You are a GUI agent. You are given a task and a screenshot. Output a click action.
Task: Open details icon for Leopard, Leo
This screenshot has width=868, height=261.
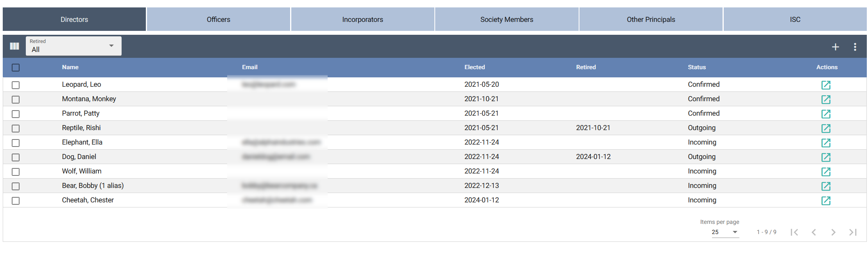pos(825,85)
